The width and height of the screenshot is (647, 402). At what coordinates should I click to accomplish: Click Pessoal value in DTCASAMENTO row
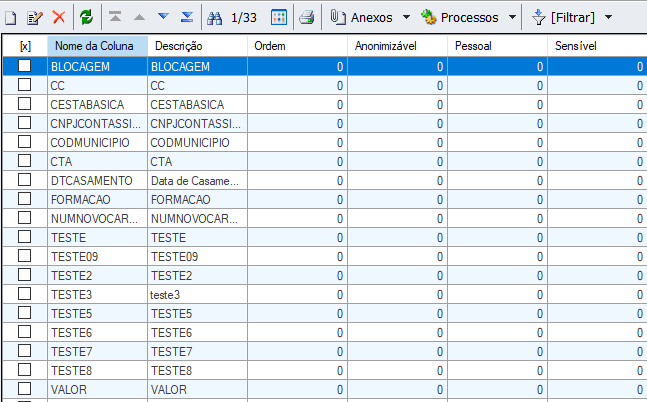tap(497, 180)
